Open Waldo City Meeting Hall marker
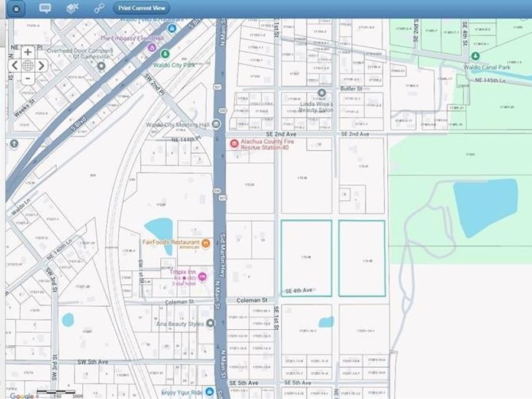The image size is (532, 399). pos(216,124)
